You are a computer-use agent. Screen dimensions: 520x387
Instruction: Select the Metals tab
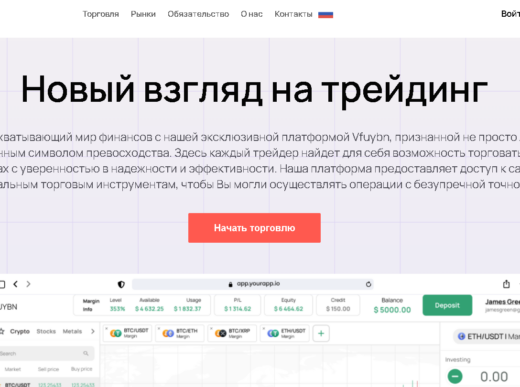point(72,331)
